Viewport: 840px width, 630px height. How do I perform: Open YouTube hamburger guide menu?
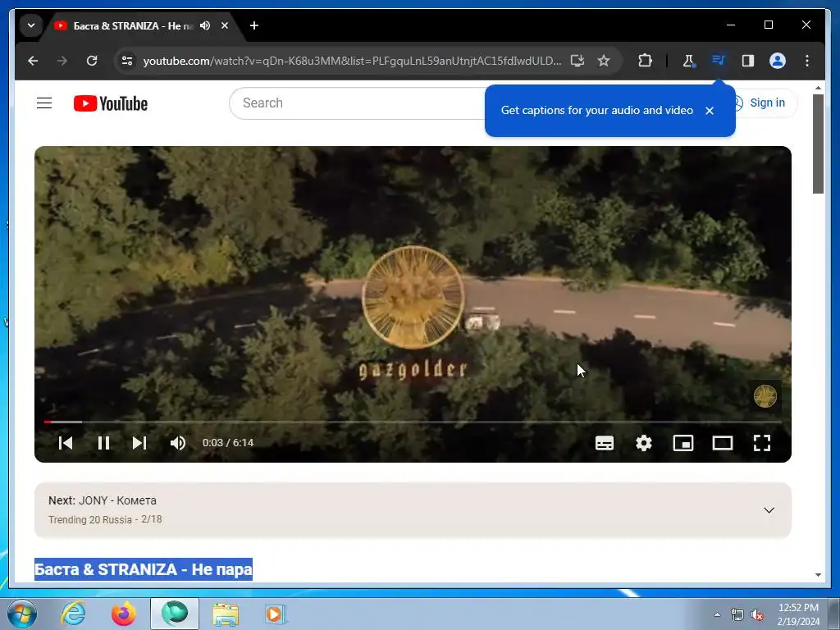click(44, 103)
